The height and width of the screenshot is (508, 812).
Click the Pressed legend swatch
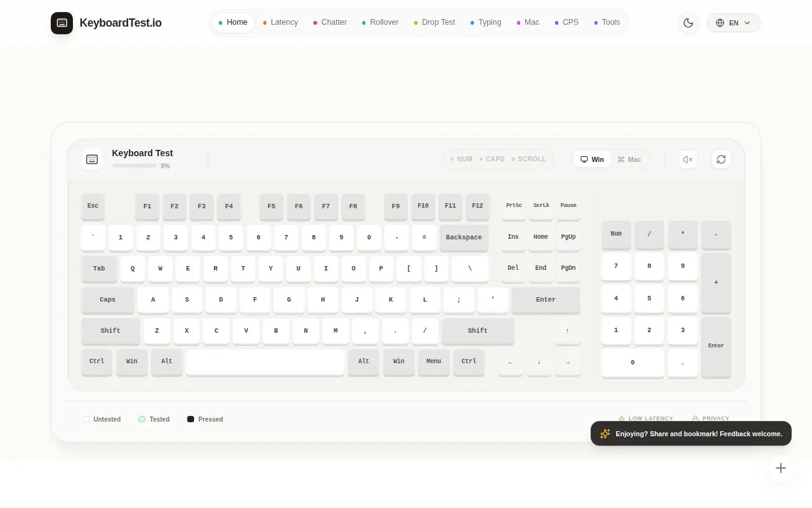[190, 419]
